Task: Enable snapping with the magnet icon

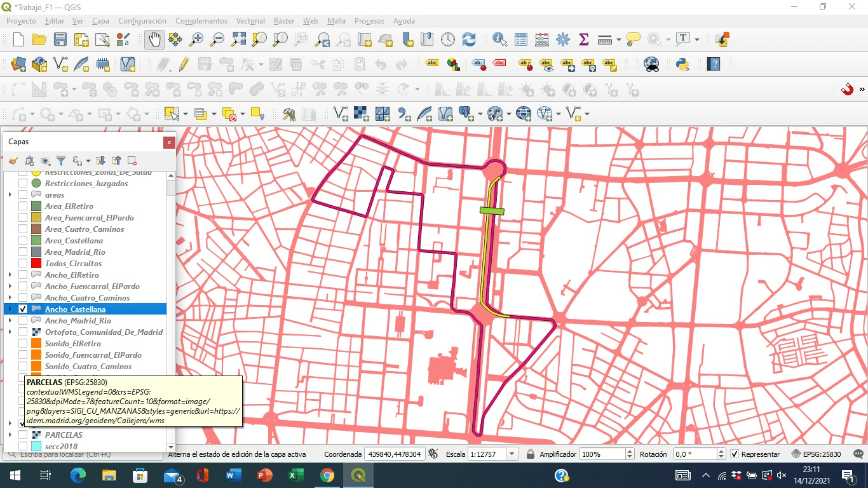Action: (x=847, y=90)
